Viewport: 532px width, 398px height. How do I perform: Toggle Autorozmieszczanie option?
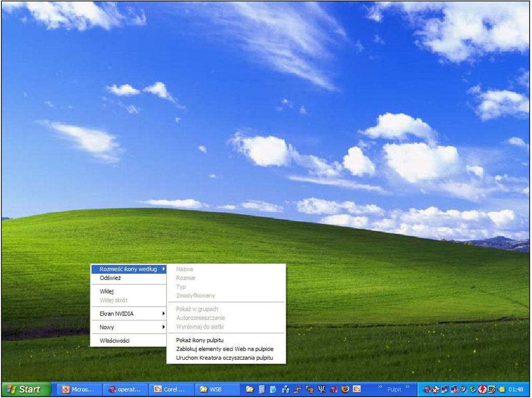[x=226, y=318]
